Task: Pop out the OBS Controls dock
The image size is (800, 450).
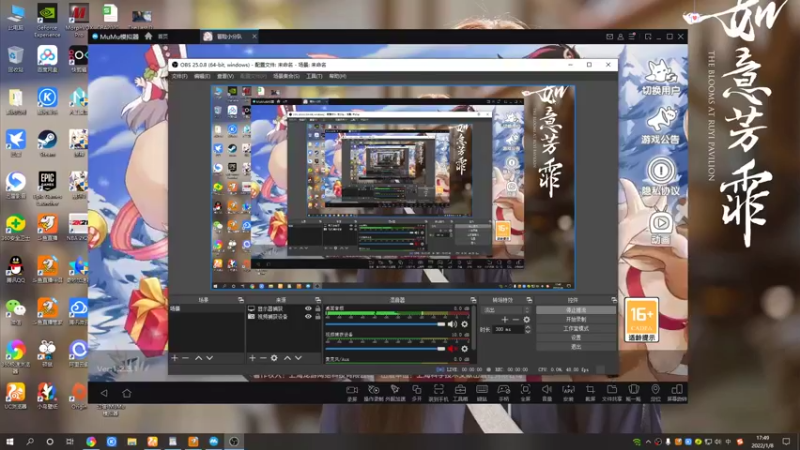Action: pos(614,300)
